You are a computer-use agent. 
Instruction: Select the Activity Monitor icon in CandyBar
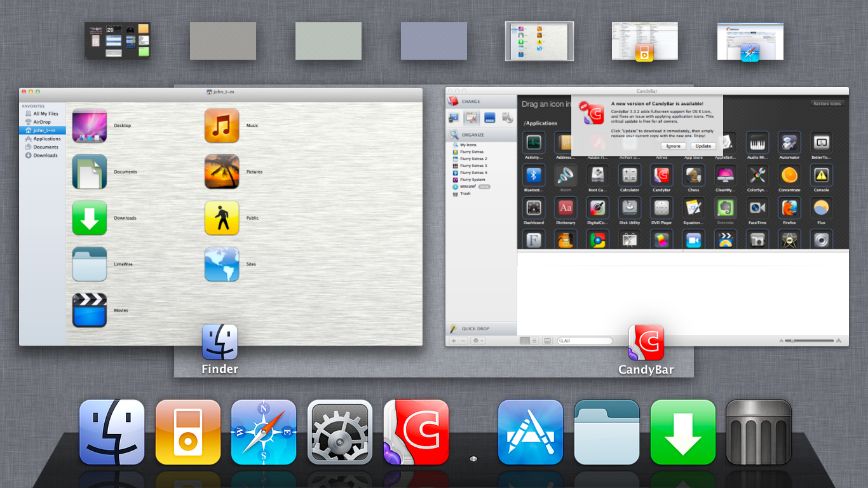(x=534, y=142)
